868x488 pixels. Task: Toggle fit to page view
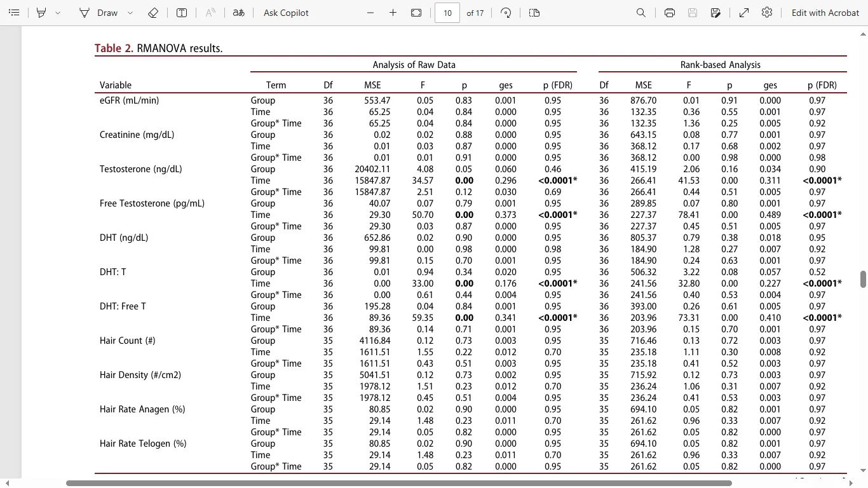point(416,13)
